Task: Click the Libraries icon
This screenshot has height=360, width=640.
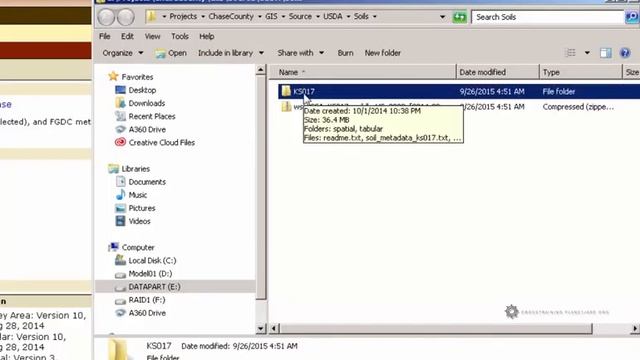Action: coord(113,169)
